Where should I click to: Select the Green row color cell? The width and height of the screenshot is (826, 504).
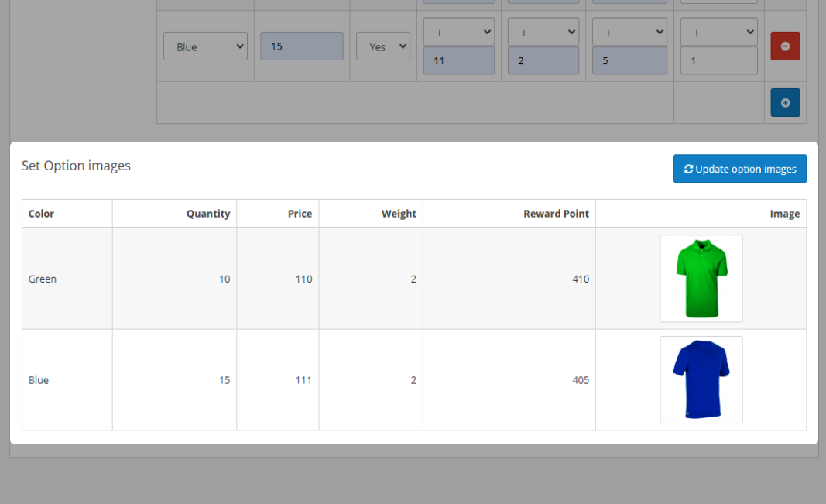coord(43,279)
